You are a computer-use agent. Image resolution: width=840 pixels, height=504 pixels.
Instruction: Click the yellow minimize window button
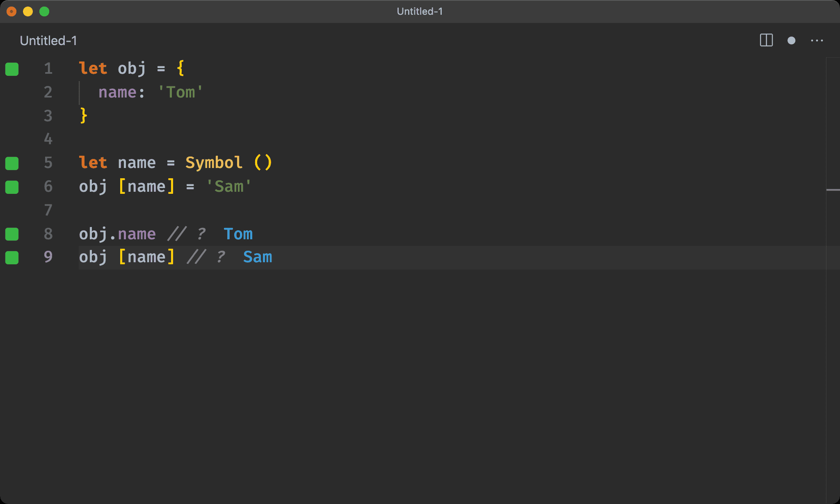click(28, 11)
